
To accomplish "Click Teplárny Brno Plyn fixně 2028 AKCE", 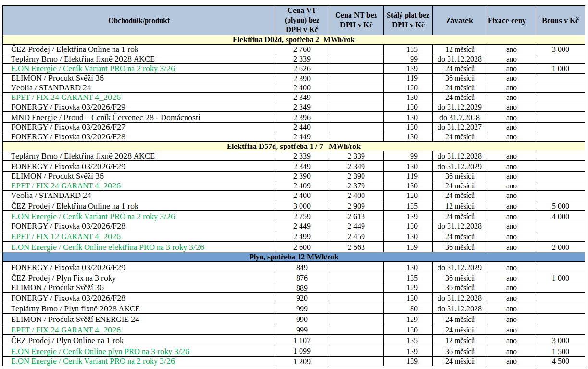I will click(75, 309).
